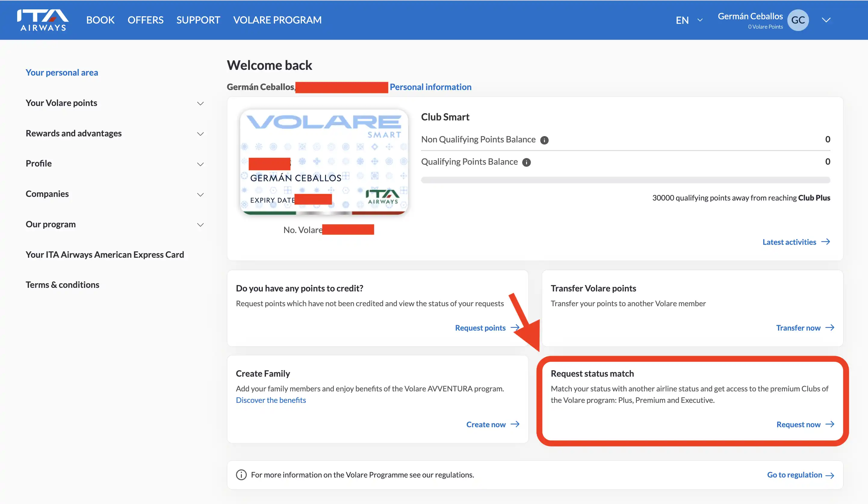868x504 pixels.
Task: Expand the Rewards and advantages chevron
Action: [200, 134]
